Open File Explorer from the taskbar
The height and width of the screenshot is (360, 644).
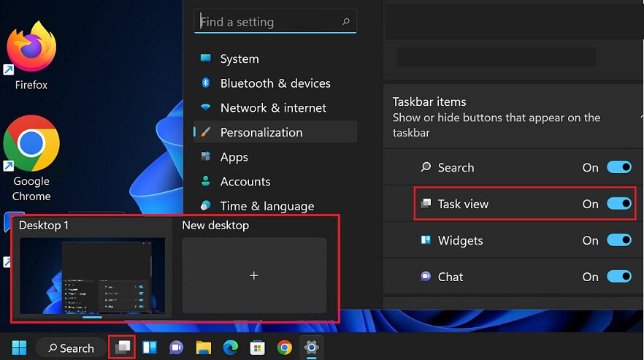pos(204,348)
